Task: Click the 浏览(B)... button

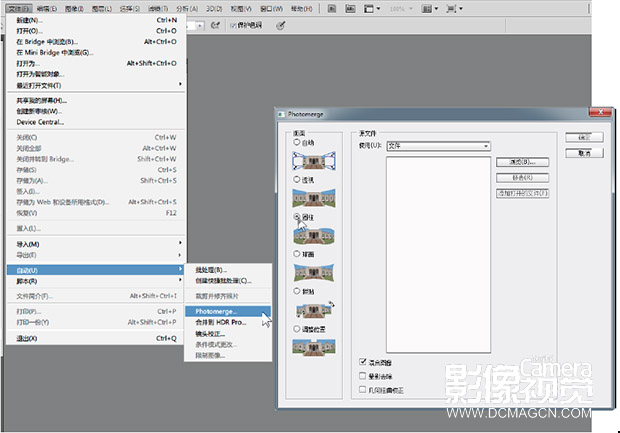Action: (x=522, y=162)
